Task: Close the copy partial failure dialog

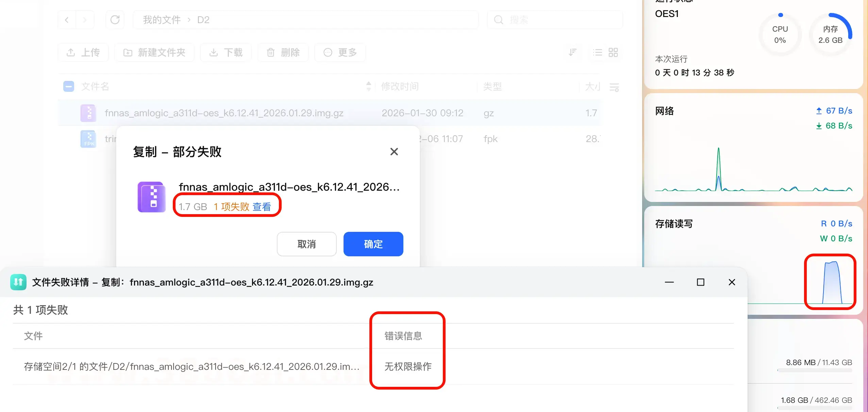Action: coord(394,152)
